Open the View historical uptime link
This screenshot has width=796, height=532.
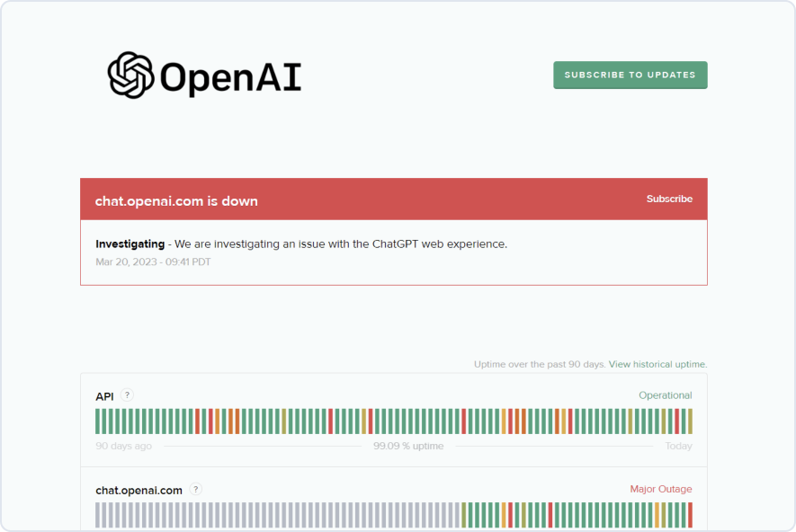657,365
